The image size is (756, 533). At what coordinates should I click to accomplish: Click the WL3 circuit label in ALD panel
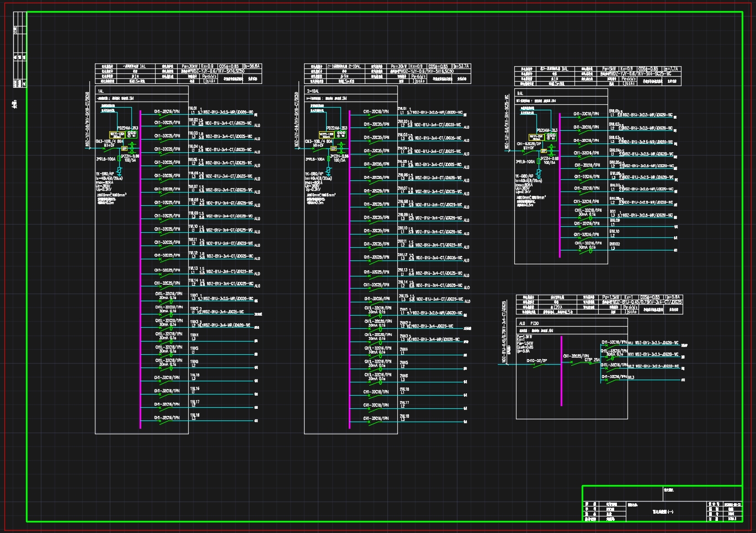[x=631, y=377]
